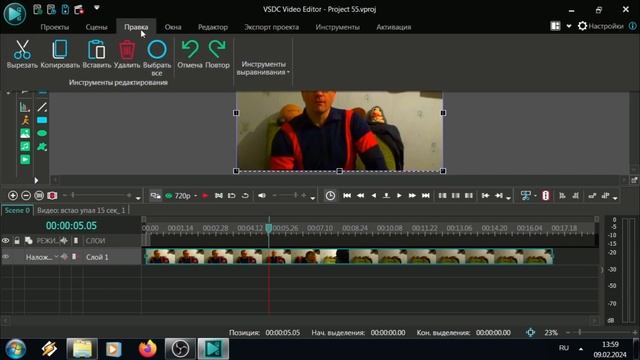The image size is (640, 360).
Task: Select the chart object tool
Action: pos(25,107)
